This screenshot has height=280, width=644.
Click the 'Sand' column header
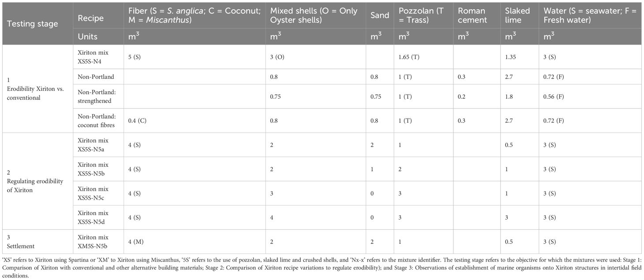pos(379,15)
